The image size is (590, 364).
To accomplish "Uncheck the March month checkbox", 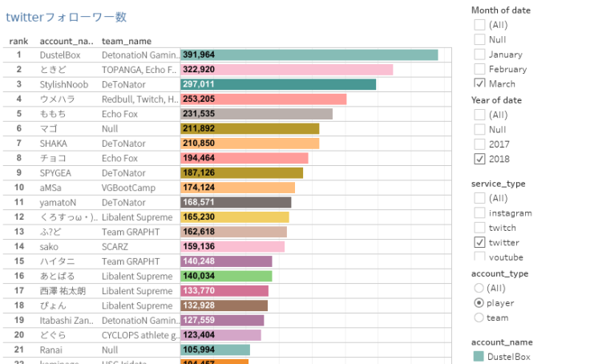I will (x=479, y=83).
